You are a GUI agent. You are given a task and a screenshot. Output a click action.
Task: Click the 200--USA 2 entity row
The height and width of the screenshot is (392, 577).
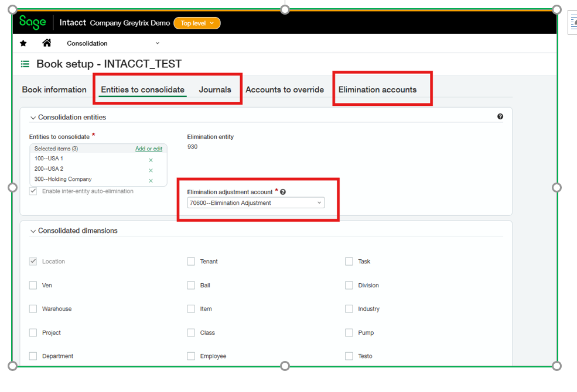[x=98, y=169]
